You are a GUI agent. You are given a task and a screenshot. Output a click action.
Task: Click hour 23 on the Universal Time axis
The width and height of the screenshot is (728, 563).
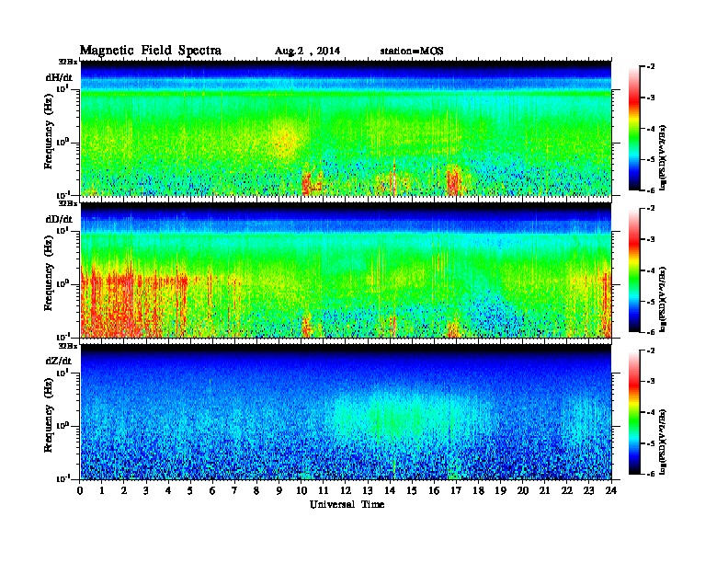[x=589, y=490]
